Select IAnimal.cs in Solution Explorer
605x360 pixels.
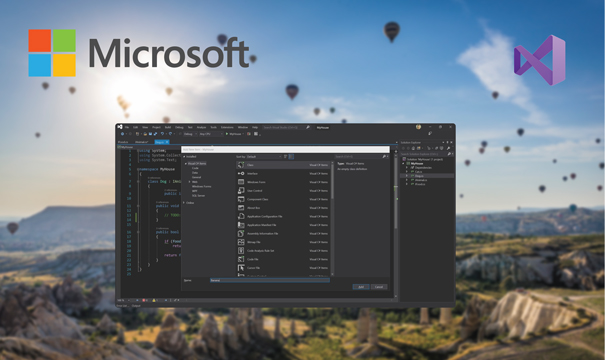tap(421, 180)
